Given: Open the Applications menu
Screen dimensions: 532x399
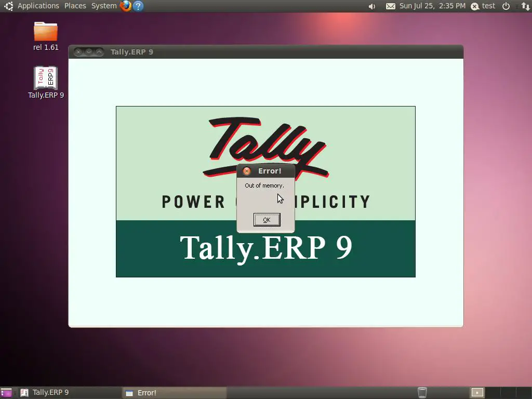Looking at the screenshot, I should (38, 6).
